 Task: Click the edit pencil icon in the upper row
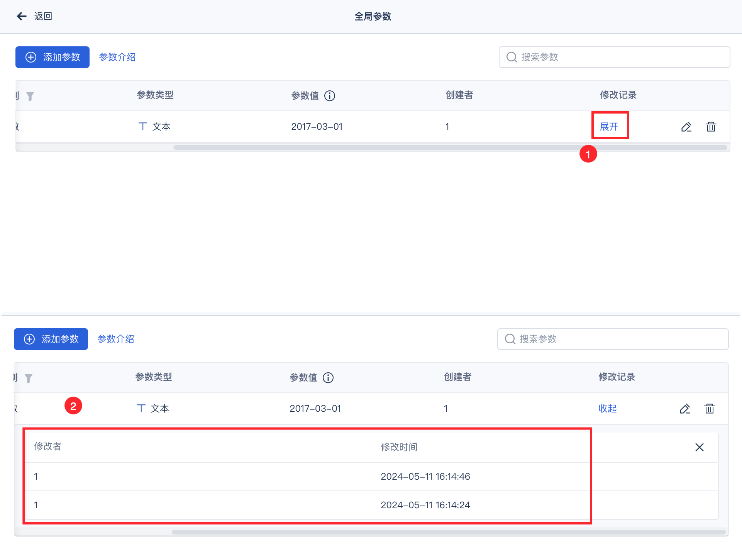686,127
